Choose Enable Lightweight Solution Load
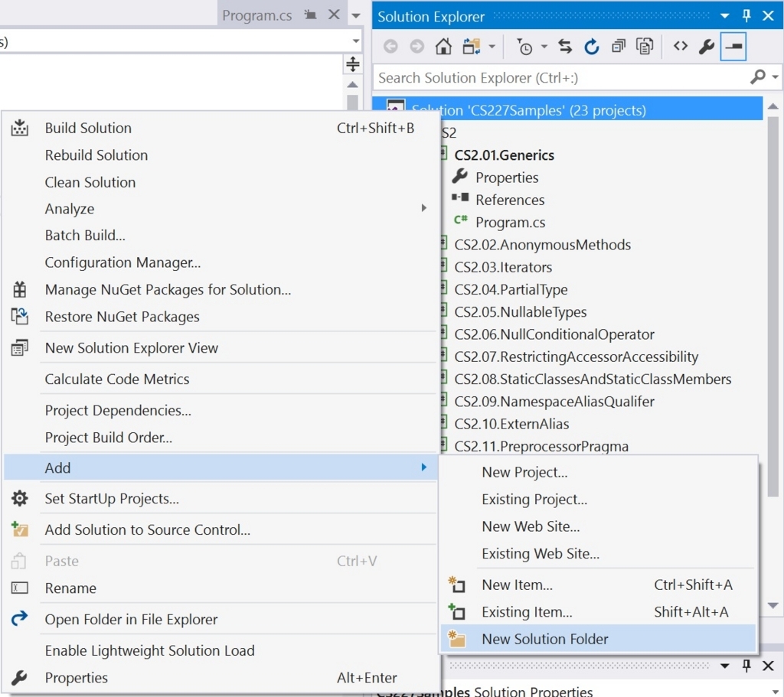Image resolution: width=784 pixels, height=697 pixels. pos(220,650)
